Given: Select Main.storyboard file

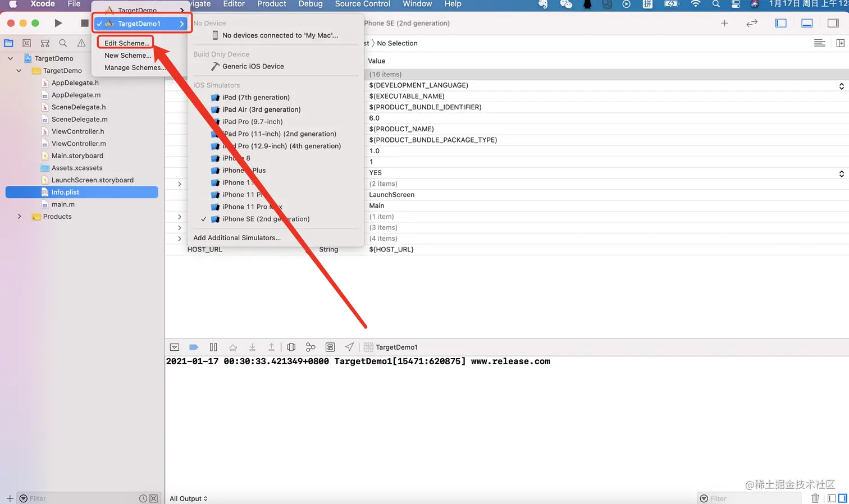Looking at the screenshot, I should [77, 156].
